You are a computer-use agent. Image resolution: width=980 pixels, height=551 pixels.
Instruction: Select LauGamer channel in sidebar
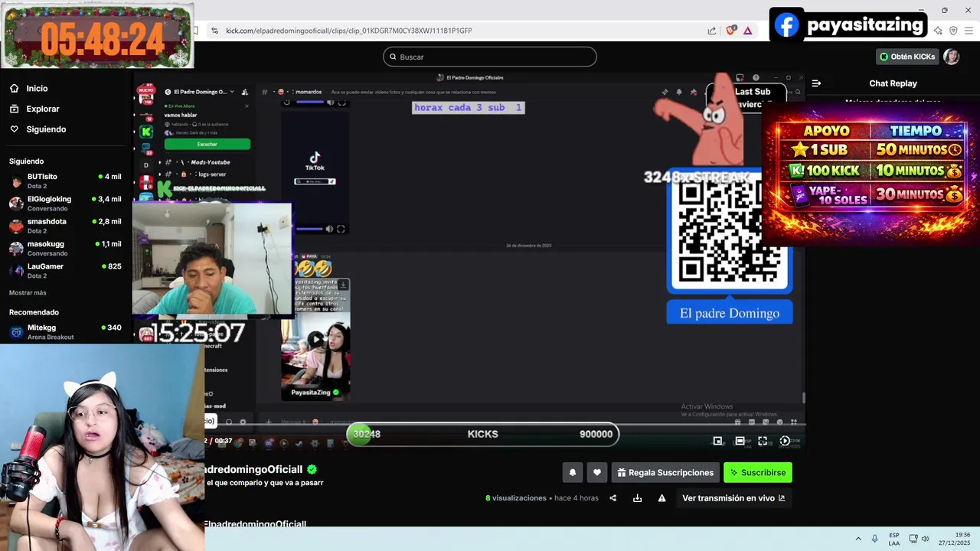[65, 270]
